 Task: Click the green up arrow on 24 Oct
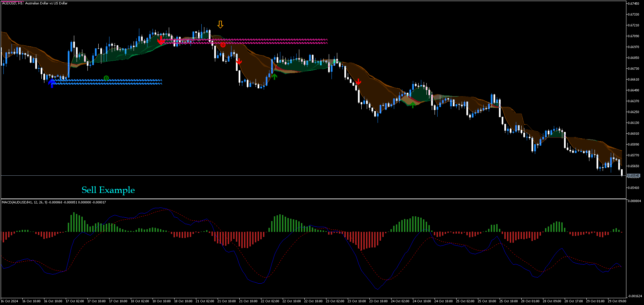pos(412,105)
